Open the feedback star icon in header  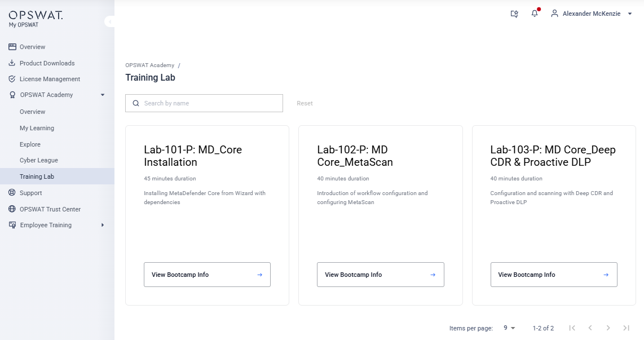point(514,14)
